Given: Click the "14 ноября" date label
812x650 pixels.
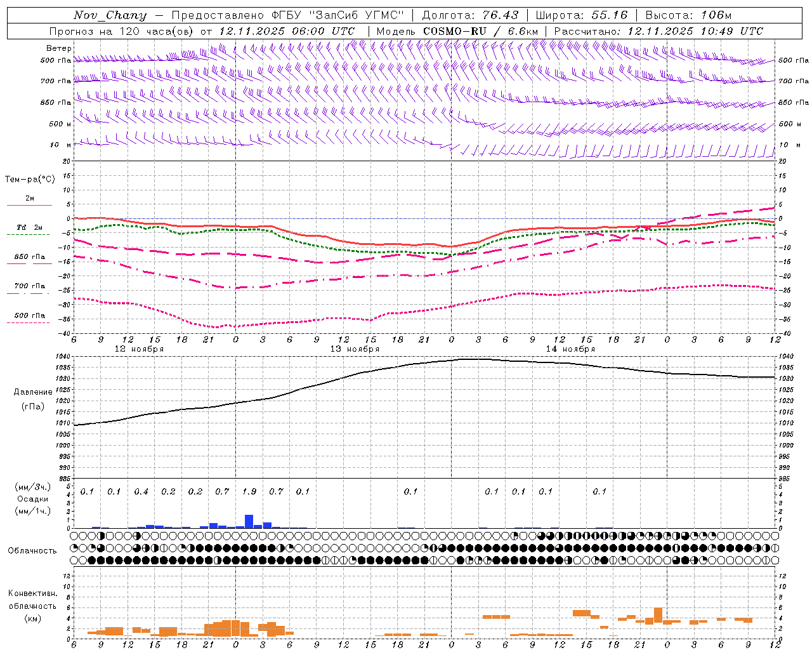Looking at the screenshot, I should [570, 349].
